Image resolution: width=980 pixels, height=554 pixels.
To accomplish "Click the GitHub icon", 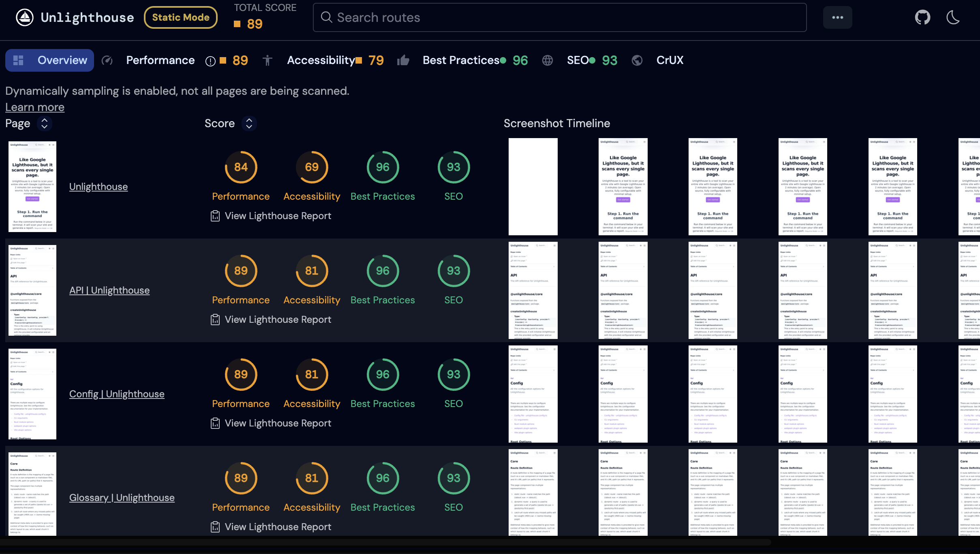I will (x=923, y=17).
